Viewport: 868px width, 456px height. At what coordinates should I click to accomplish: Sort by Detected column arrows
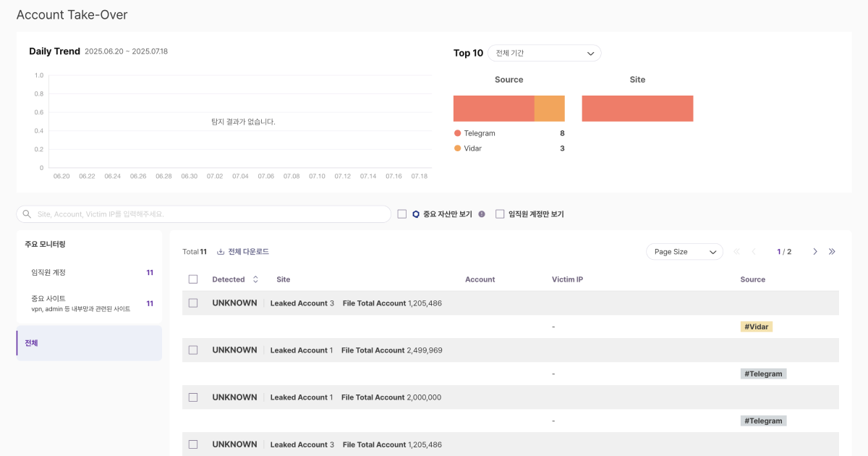(x=255, y=279)
